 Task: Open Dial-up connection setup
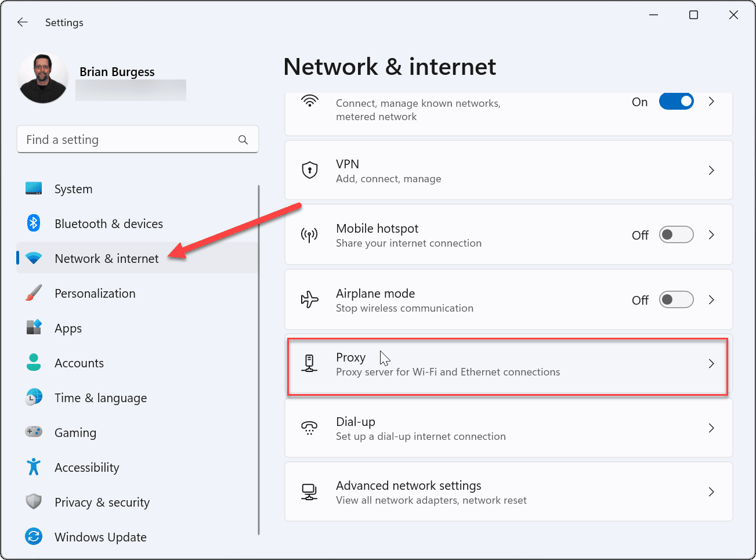click(x=509, y=428)
